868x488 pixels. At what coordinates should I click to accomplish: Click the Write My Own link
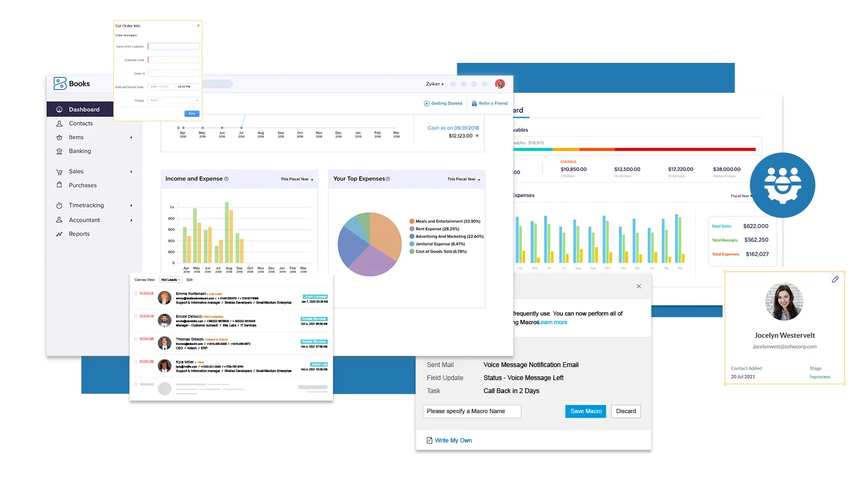[453, 440]
